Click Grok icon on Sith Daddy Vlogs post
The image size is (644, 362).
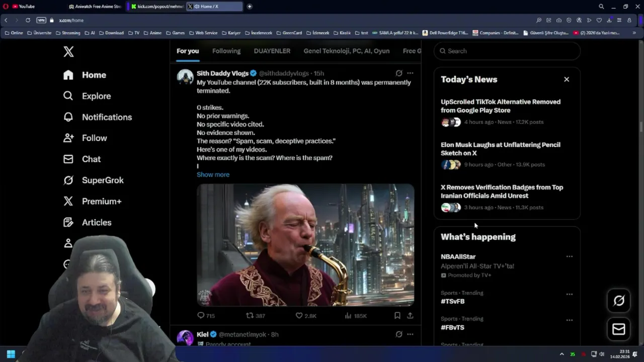(x=399, y=73)
